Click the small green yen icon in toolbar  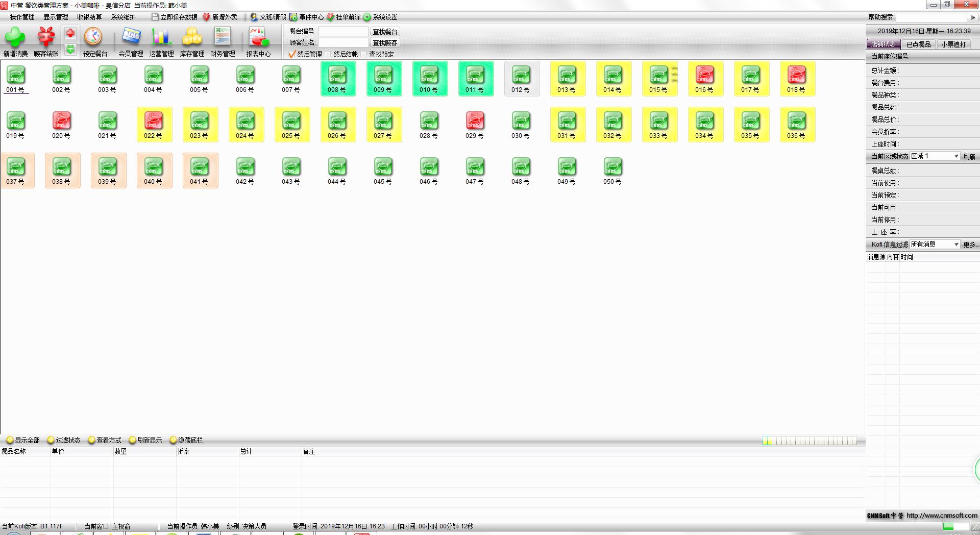coord(70,50)
